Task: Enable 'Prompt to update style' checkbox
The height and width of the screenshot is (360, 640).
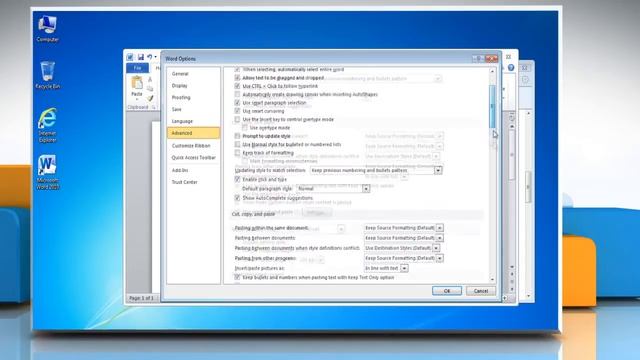Action: pos(237,136)
